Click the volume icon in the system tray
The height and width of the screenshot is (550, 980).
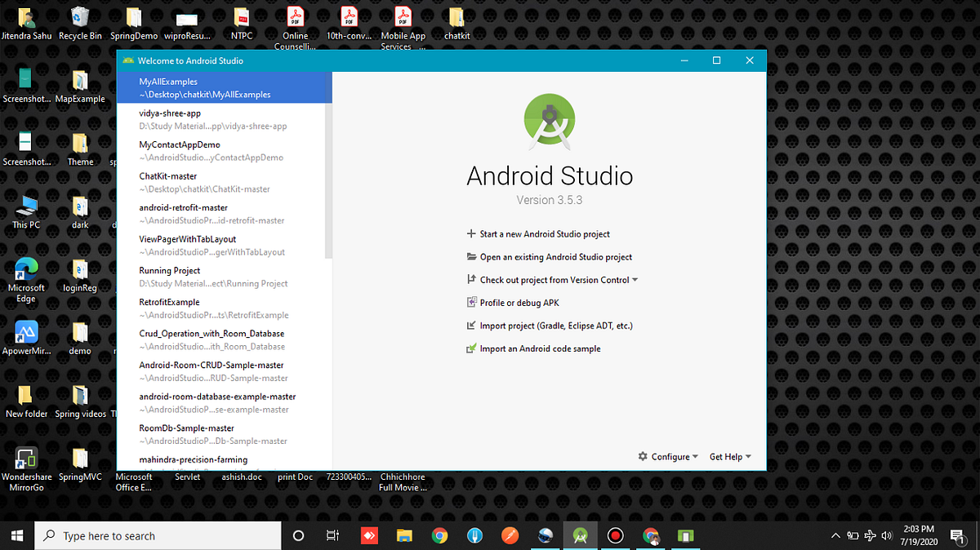[886, 536]
